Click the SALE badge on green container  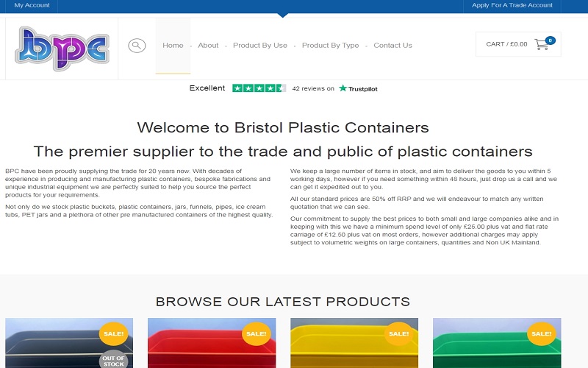point(542,333)
